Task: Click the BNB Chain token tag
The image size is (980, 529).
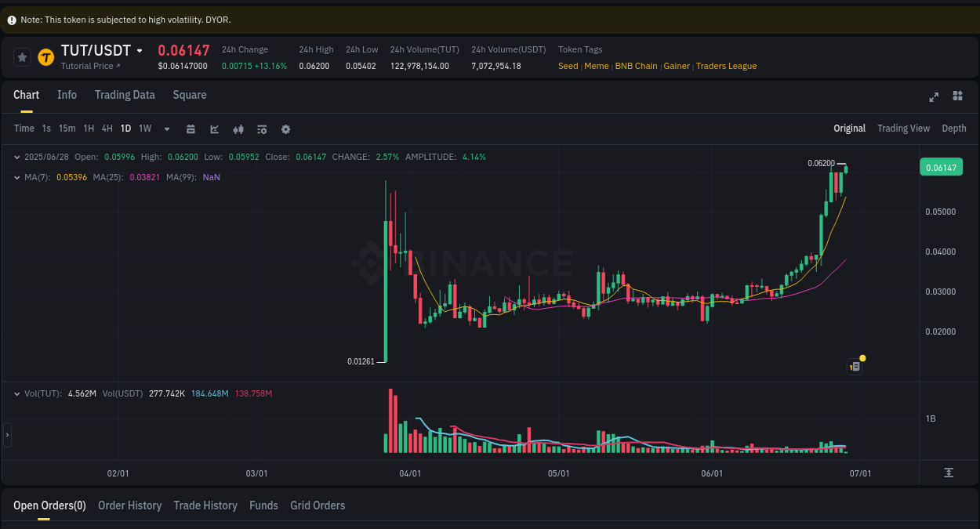Action: click(636, 66)
